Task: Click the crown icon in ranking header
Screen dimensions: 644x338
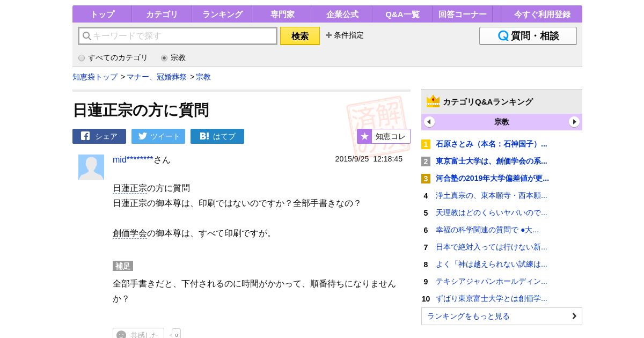Action: pyautogui.click(x=433, y=101)
